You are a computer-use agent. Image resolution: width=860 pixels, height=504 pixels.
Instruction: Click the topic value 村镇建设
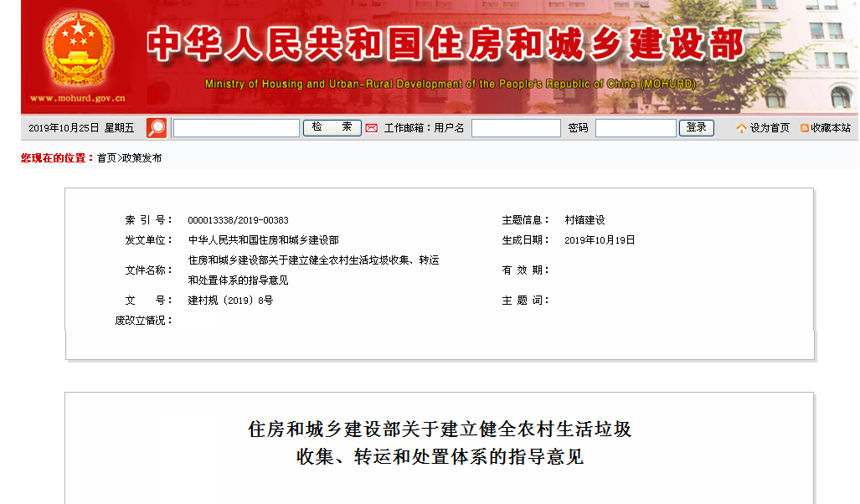(584, 220)
